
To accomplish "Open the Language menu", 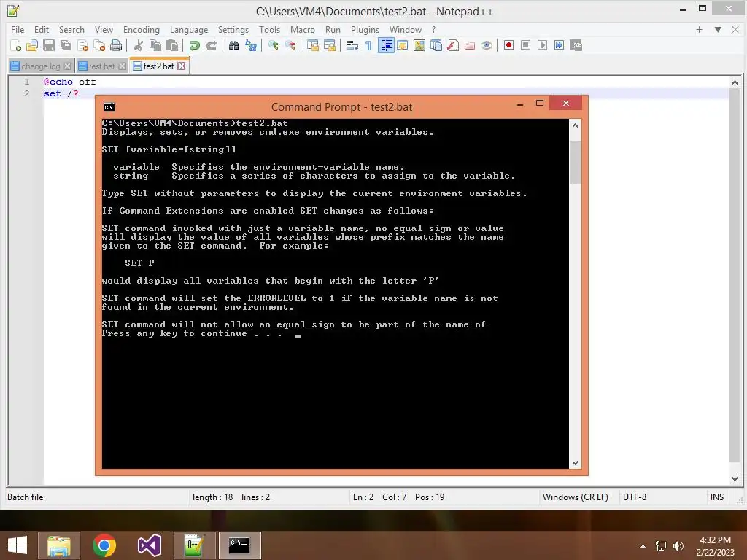I will point(189,29).
